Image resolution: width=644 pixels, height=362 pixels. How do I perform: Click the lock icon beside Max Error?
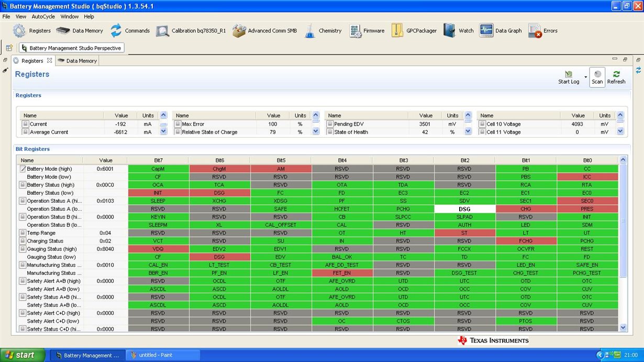click(x=177, y=124)
